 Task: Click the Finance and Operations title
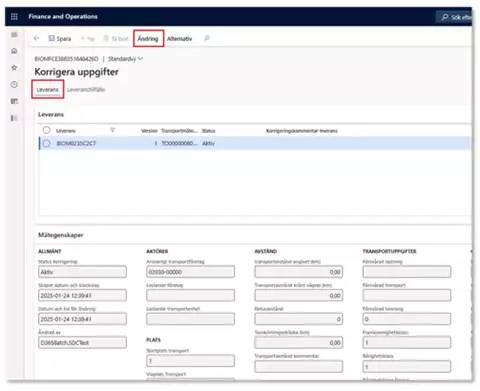tap(63, 16)
